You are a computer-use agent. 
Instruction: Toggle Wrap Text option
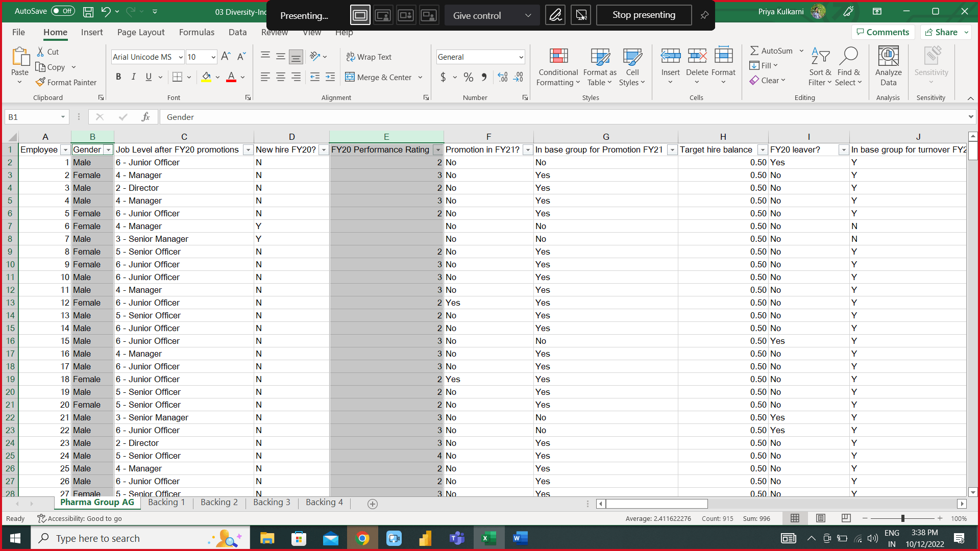(369, 57)
